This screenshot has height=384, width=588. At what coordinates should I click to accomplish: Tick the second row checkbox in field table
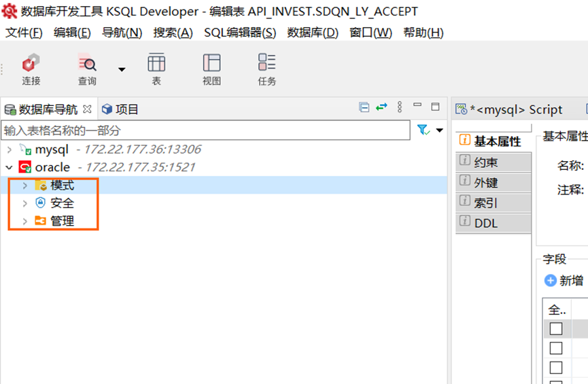pos(556,348)
